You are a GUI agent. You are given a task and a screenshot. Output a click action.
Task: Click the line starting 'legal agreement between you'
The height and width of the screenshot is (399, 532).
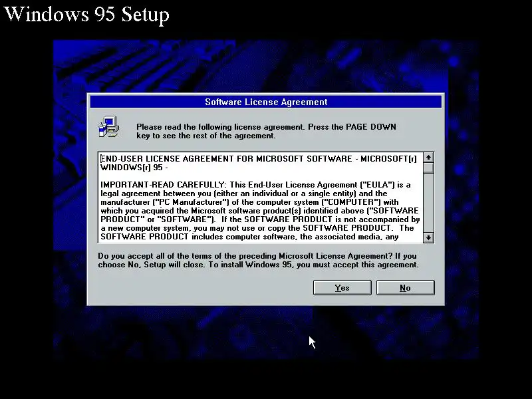tap(244, 194)
